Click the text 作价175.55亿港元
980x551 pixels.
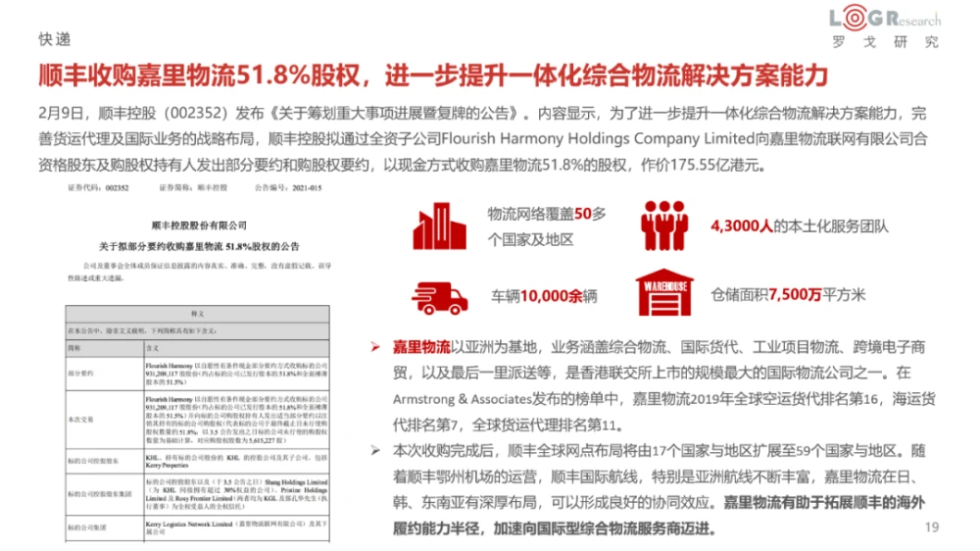tap(703, 165)
